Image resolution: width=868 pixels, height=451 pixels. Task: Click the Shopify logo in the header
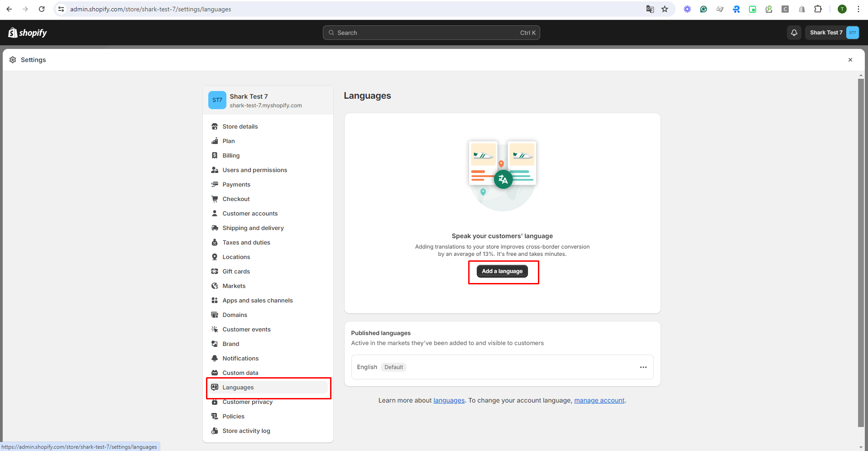coord(27,32)
